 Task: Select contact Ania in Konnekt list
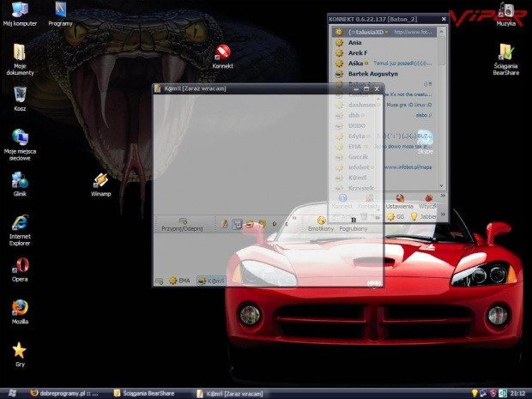click(x=384, y=42)
